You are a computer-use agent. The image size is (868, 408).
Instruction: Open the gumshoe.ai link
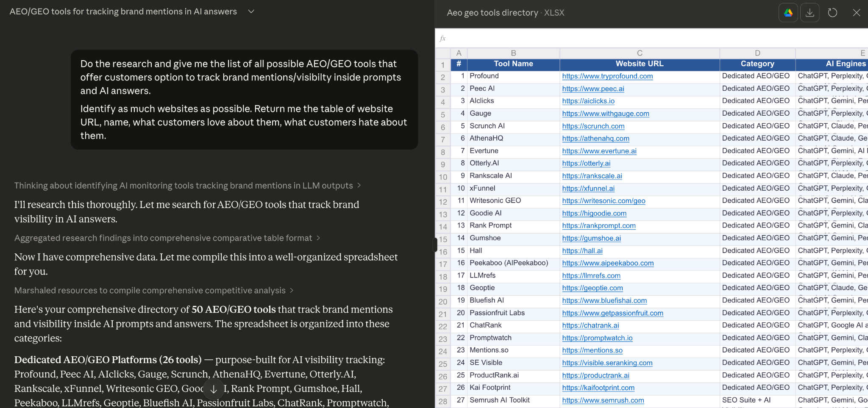[591, 238]
